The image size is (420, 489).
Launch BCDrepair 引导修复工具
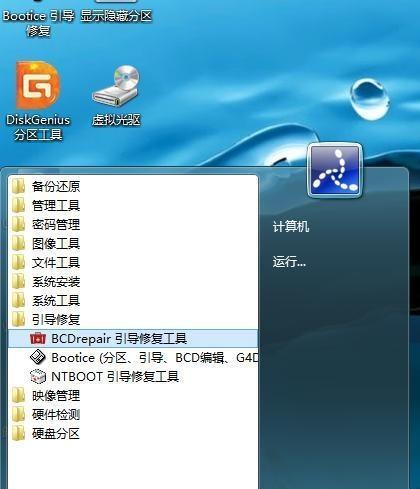coord(133,339)
